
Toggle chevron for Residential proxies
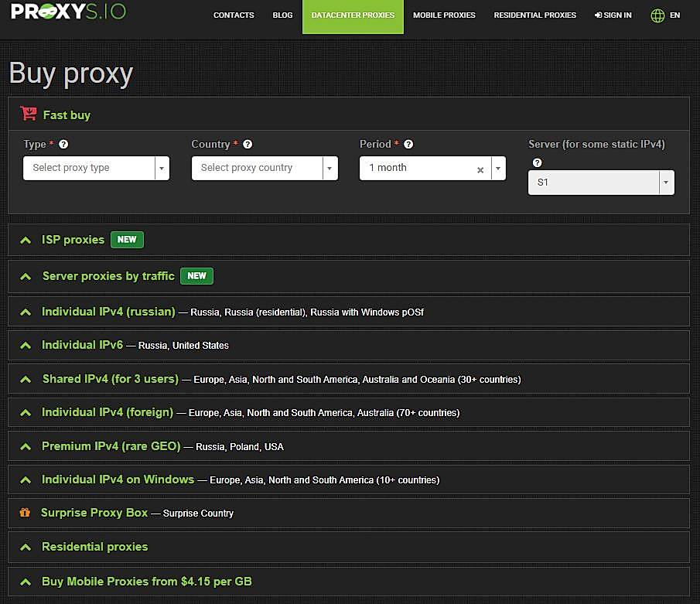[x=26, y=547]
